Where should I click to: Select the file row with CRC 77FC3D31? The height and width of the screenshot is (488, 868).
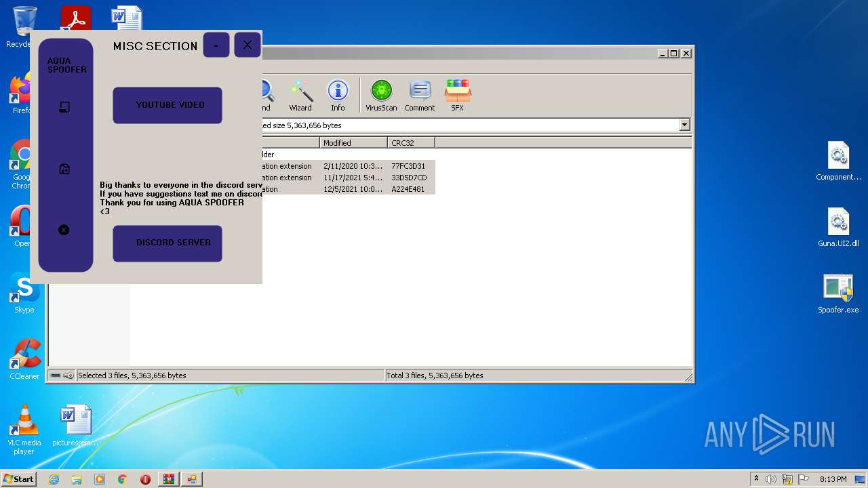click(349, 166)
